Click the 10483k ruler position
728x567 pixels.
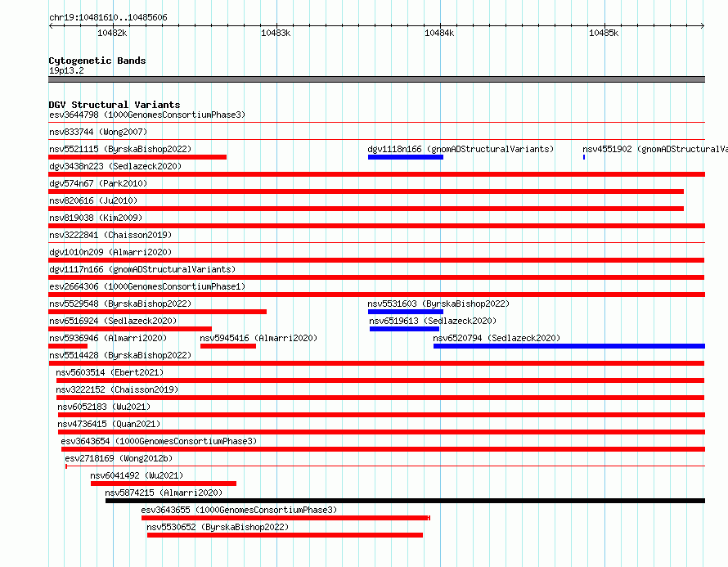tap(276, 33)
